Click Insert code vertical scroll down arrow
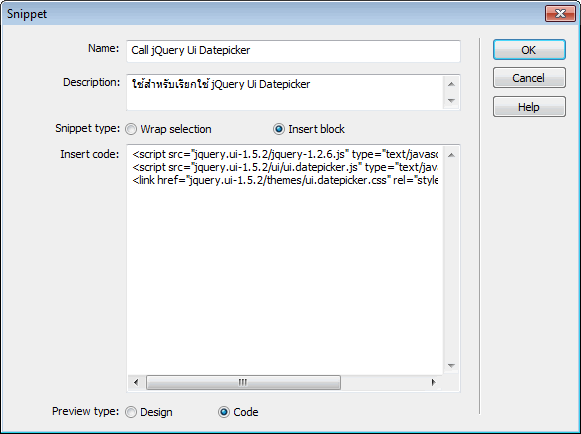 (x=451, y=365)
